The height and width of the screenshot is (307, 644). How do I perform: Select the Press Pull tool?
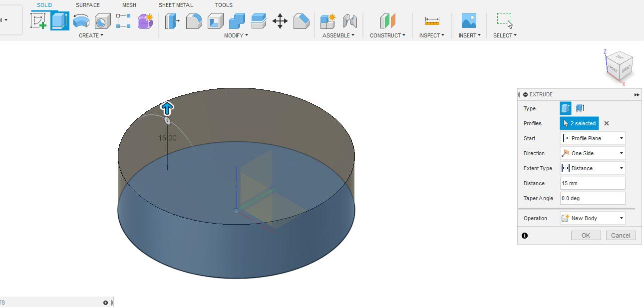(172, 21)
